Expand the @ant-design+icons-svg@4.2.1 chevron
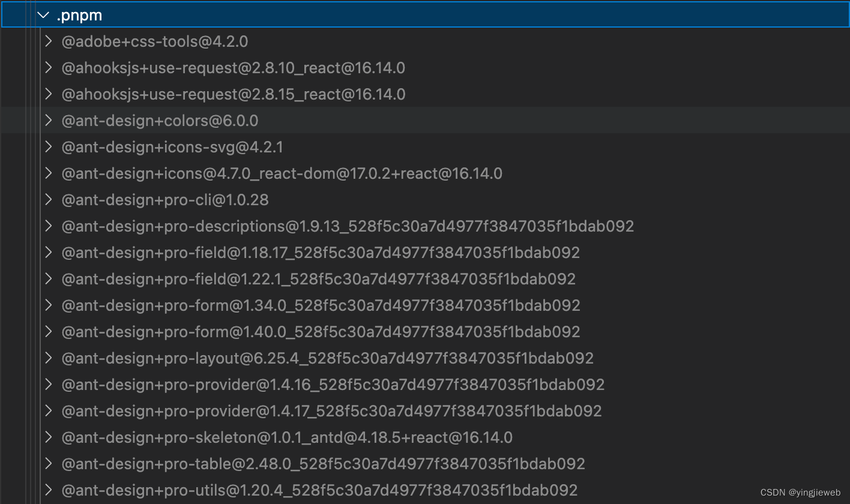The image size is (850, 504). [49, 147]
